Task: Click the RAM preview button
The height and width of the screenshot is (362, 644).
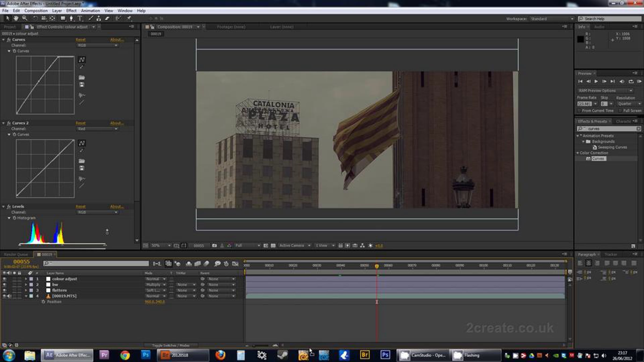Action: coord(639,82)
